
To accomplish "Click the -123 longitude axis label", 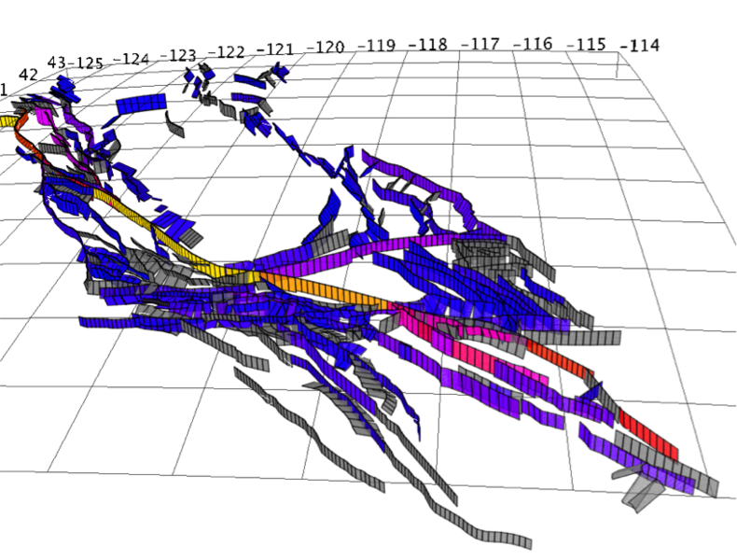I will [x=178, y=55].
